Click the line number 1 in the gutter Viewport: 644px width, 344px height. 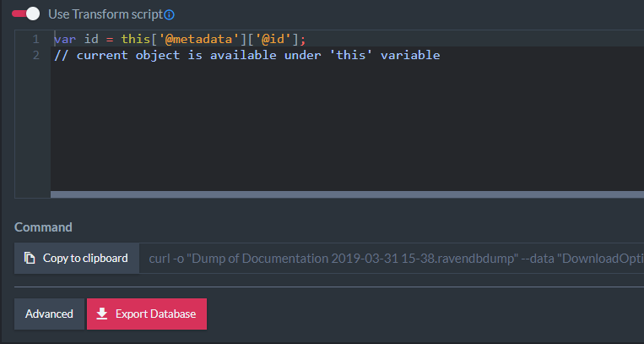pos(36,40)
